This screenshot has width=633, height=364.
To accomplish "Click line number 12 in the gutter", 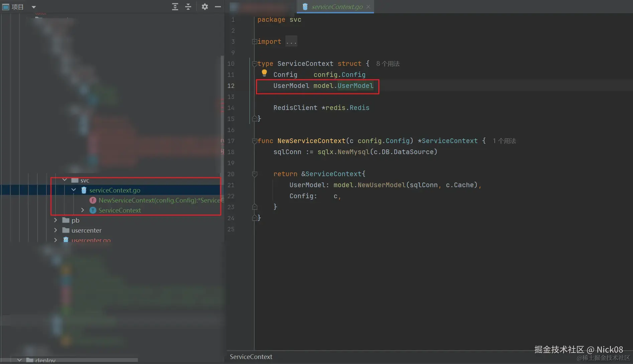I will [231, 86].
